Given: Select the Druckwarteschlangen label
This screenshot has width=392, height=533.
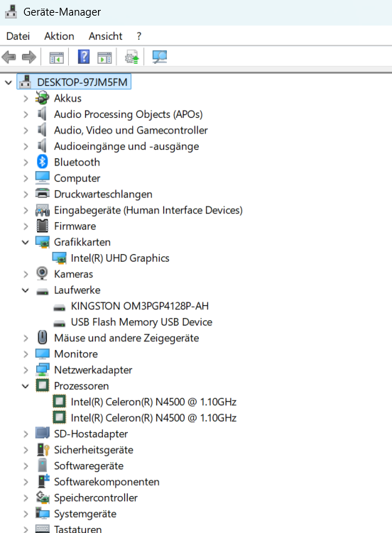Looking at the screenshot, I should [x=103, y=194].
